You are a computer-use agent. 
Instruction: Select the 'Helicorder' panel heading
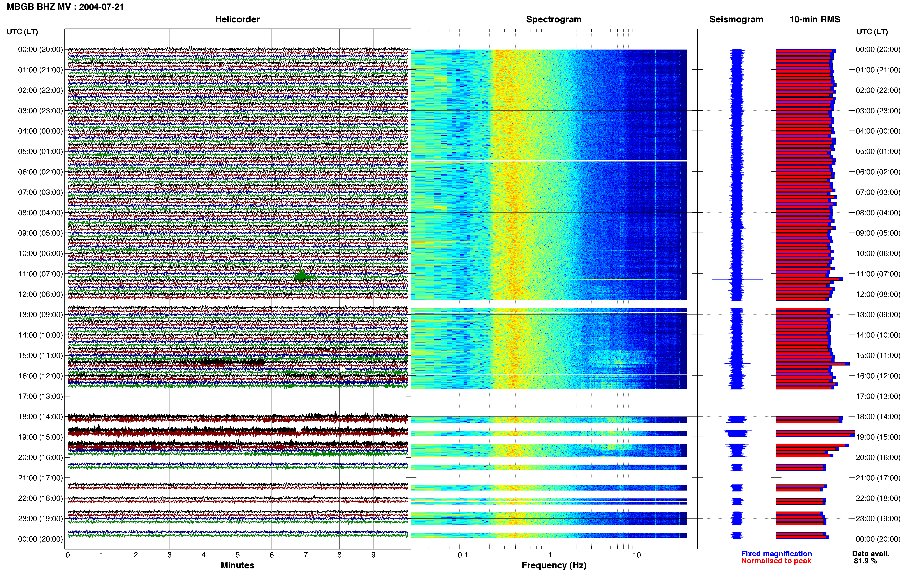(237, 19)
